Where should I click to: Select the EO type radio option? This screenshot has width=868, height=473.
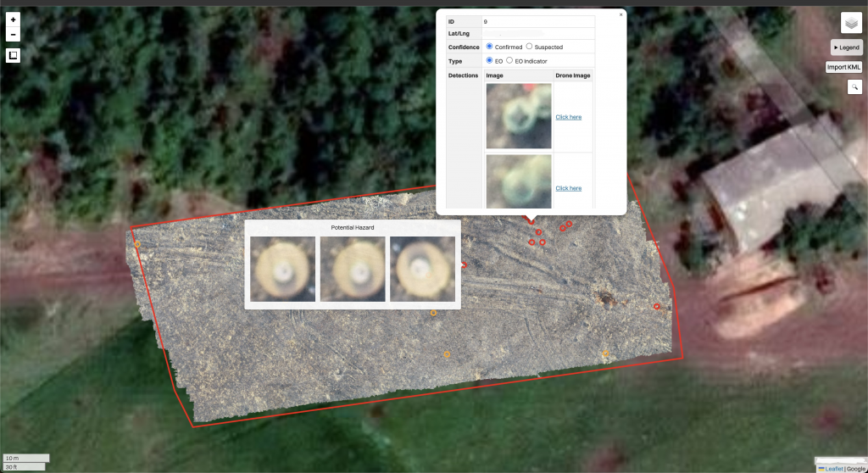tap(489, 60)
